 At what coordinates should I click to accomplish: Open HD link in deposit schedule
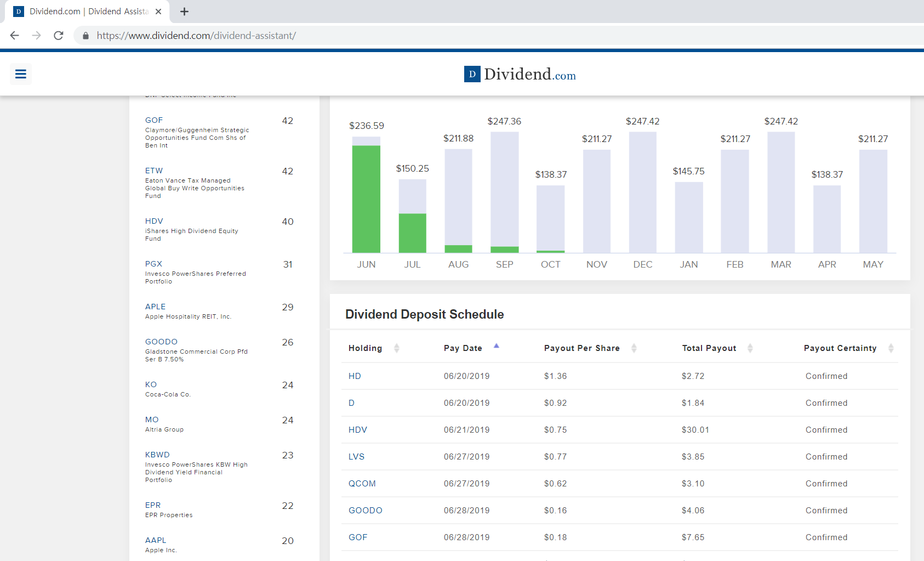point(355,376)
